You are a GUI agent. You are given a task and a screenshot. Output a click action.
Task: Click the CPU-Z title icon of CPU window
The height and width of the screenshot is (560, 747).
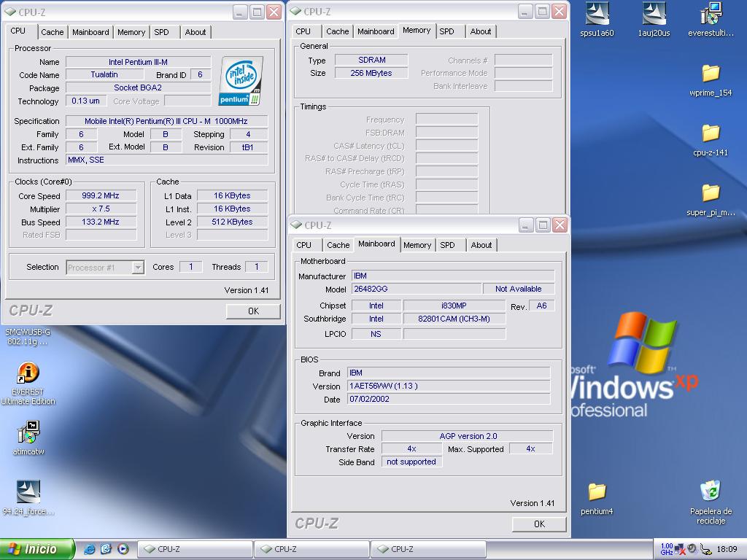(x=9, y=12)
